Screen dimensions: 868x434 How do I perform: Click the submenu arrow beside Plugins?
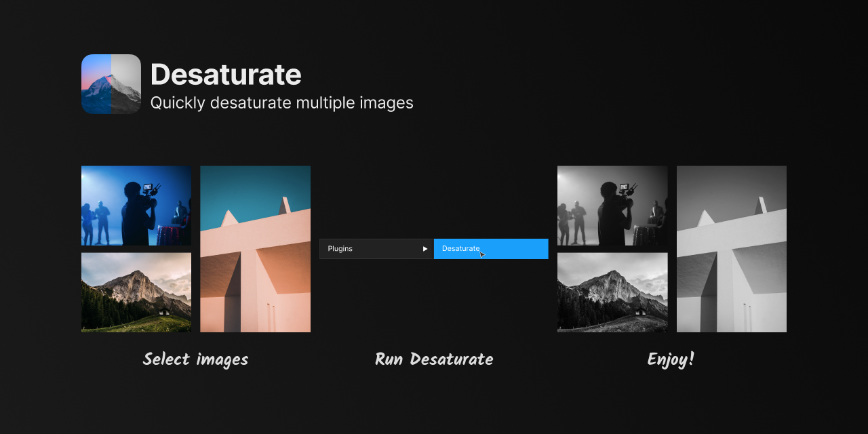(425, 248)
